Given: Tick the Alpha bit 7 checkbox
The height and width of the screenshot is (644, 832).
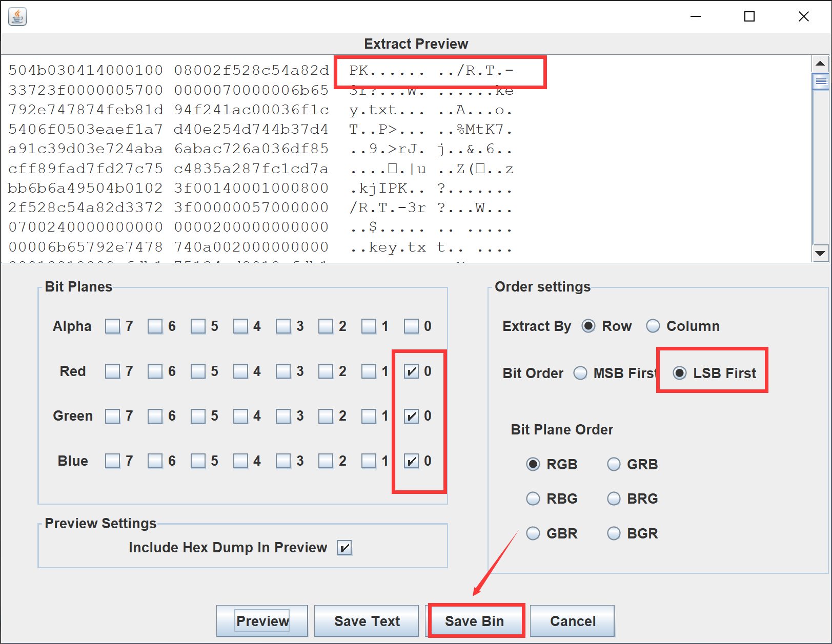Looking at the screenshot, I should pos(112,326).
